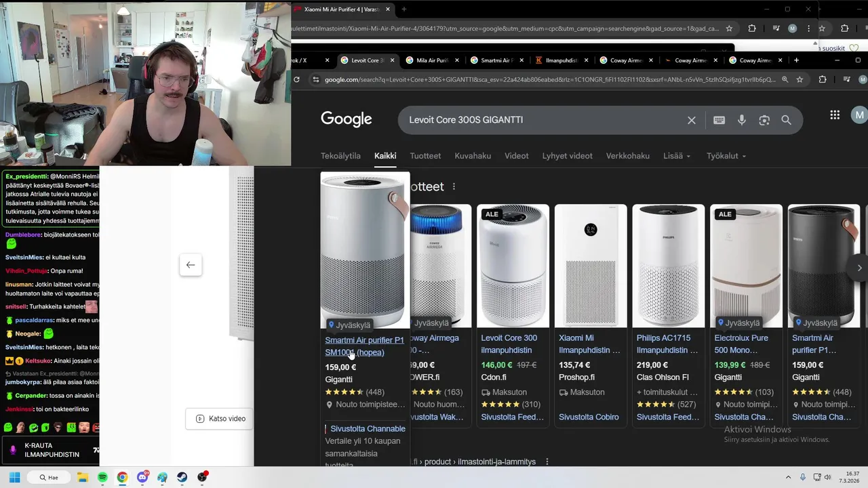Open the Levoit Core 300 ilmanpuhdistin listing
The height and width of the screenshot is (488, 868).
click(509, 344)
